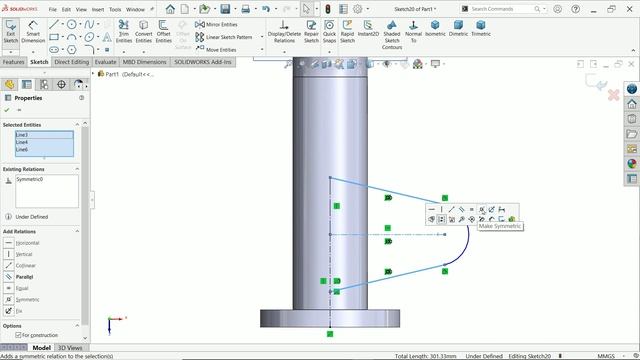Select Line4 in Selected Entities
This screenshot has height=360, width=640.
(x=44, y=142)
